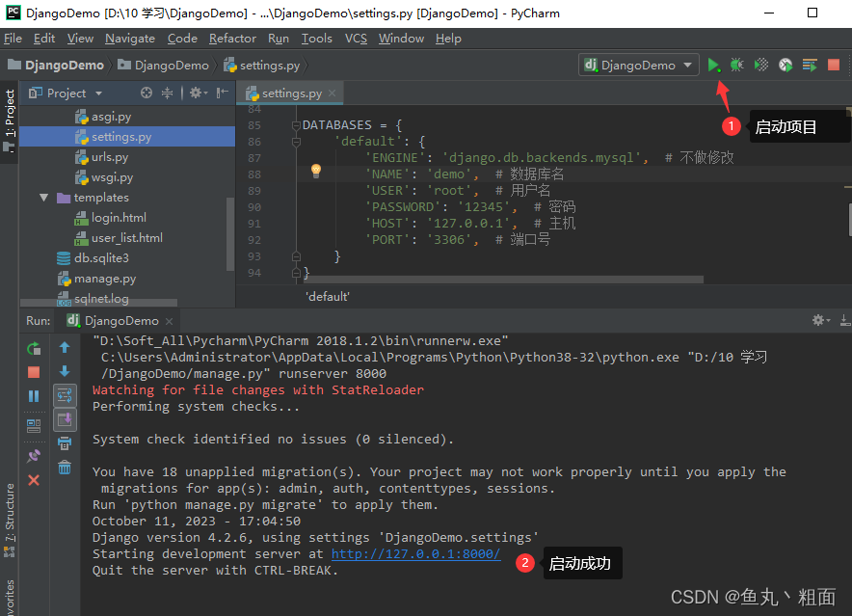This screenshot has width=852, height=616.
Task: Hide the Project tool window
Action: coord(223,93)
